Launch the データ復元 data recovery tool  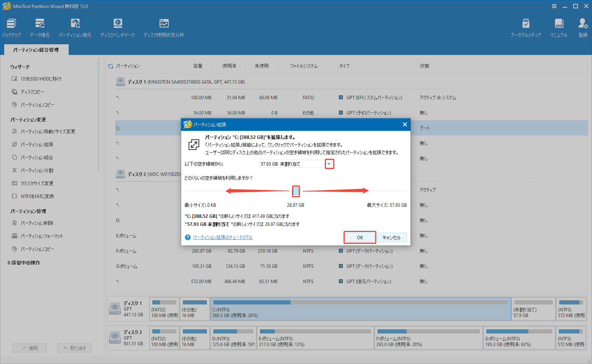click(39, 27)
